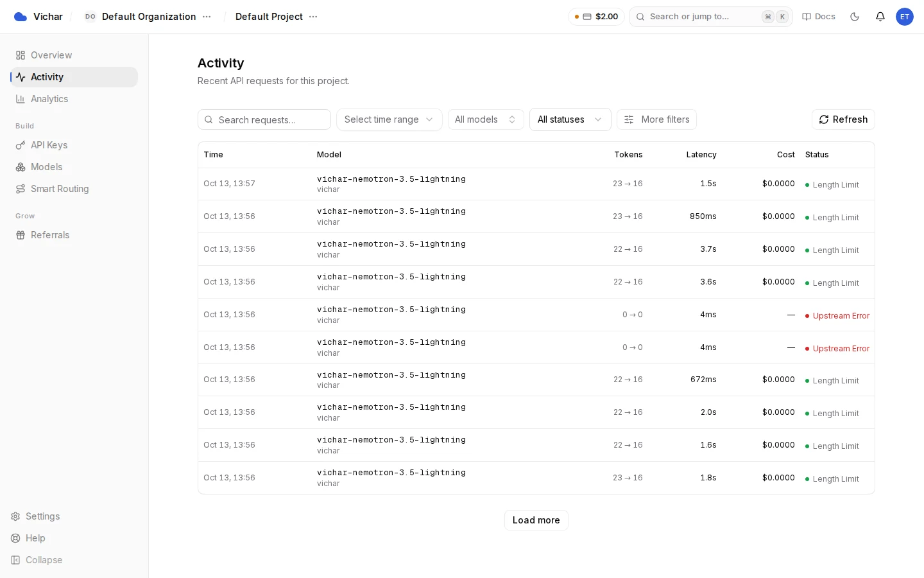Image resolution: width=924 pixels, height=578 pixels.
Task: Click the 672ms latency value
Action: [703, 380]
